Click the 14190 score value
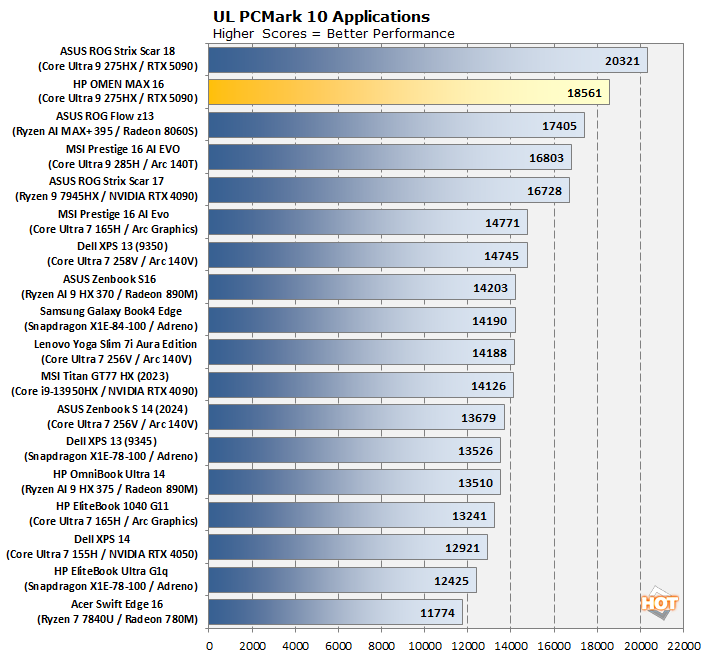Screen dimensions: 708x668 (x=489, y=321)
